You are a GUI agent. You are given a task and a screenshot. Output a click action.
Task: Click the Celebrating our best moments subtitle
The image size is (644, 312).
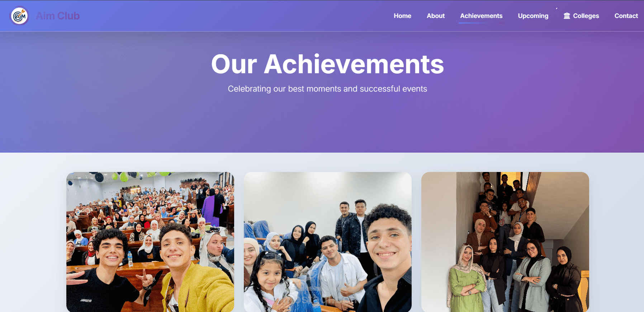tap(327, 89)
